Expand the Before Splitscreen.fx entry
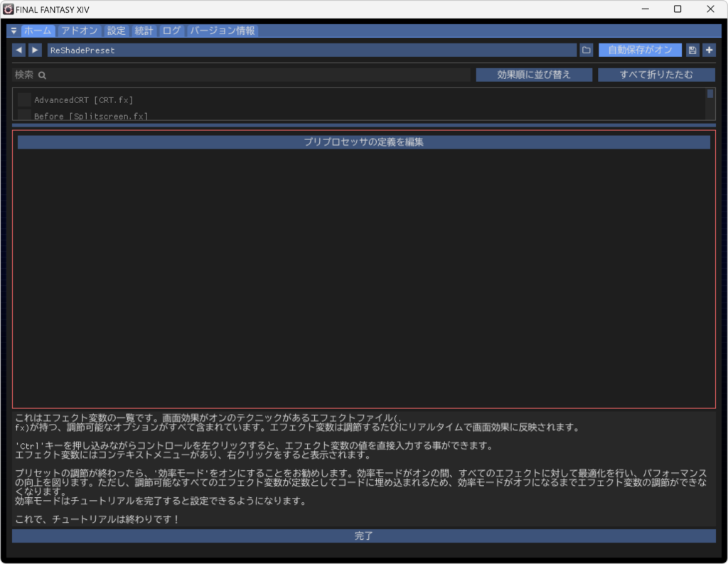 click(92, 116)
